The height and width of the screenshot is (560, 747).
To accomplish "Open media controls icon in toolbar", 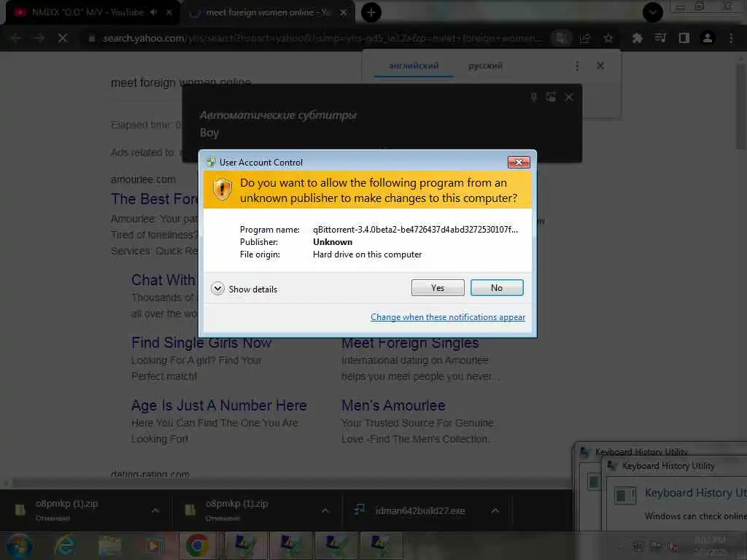I will point(660,38).
